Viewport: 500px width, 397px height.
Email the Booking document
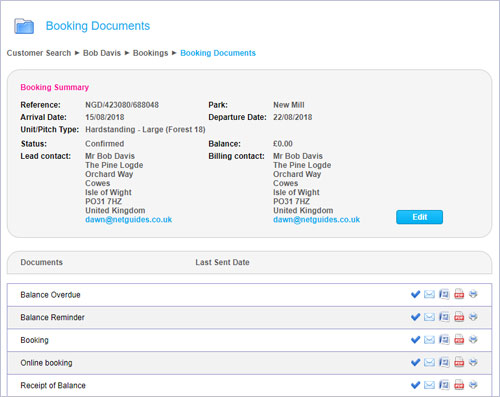[429, 340]
